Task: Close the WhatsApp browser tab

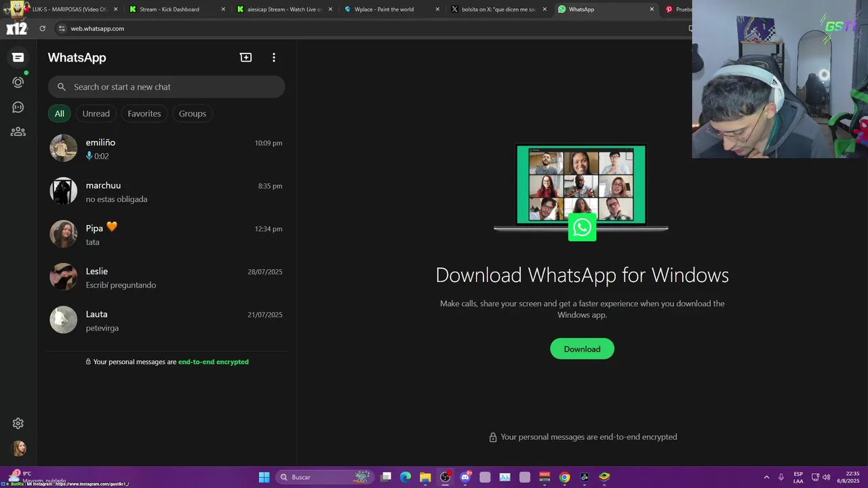Action: pyautogui.click(x=652, y=9)
